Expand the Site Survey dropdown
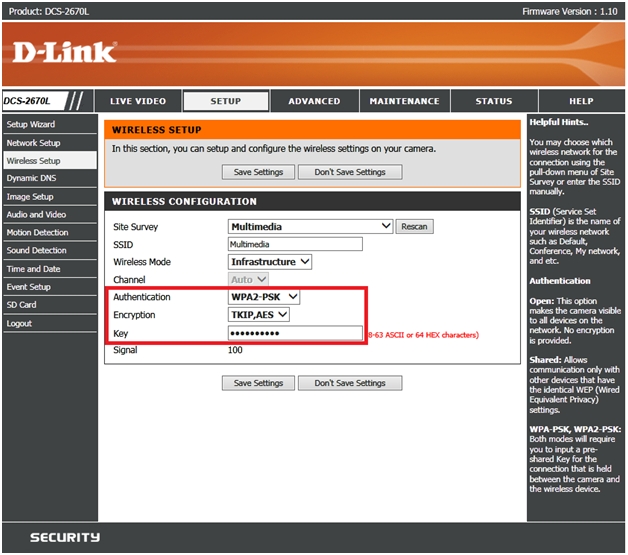The image size is (628, 555). tap(311, 227)
